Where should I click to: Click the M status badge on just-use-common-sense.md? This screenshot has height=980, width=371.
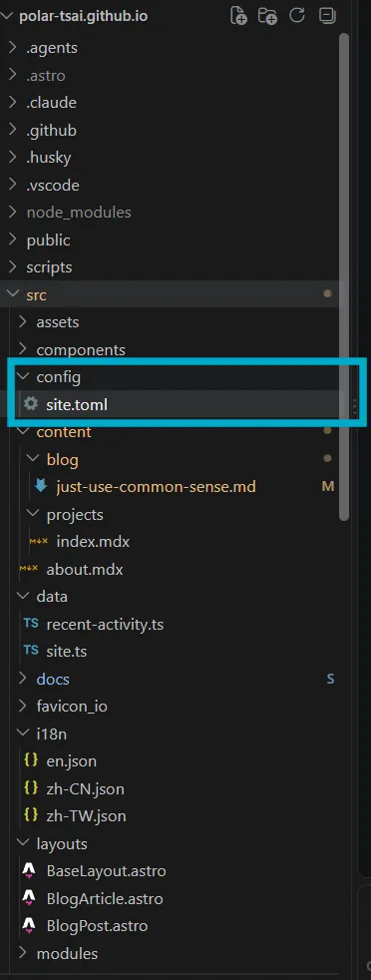tap(328, 486)
